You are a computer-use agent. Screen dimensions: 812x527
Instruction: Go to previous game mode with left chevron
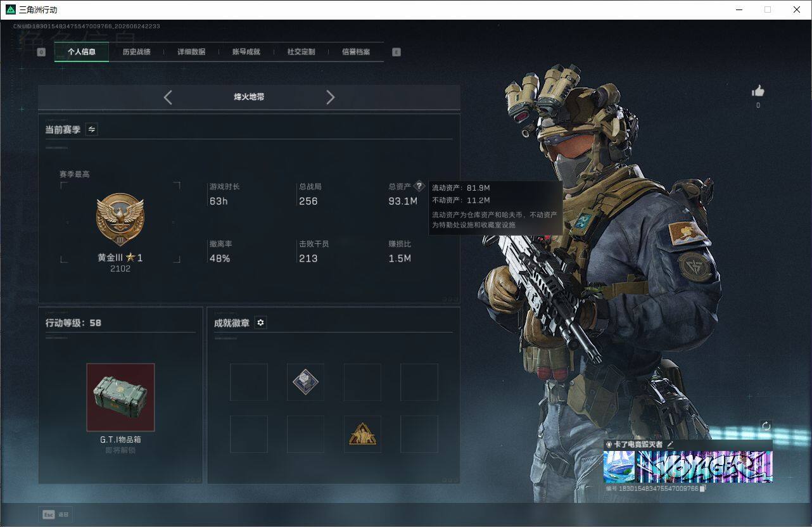pyautogui.click(x=168, y=97)
